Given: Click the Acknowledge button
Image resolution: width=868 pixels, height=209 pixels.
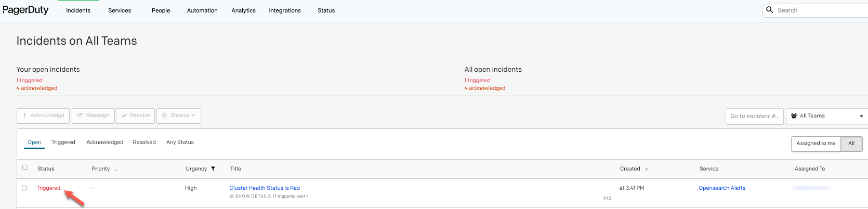Looking at the screenshot, I should click(x=44, y=115).
